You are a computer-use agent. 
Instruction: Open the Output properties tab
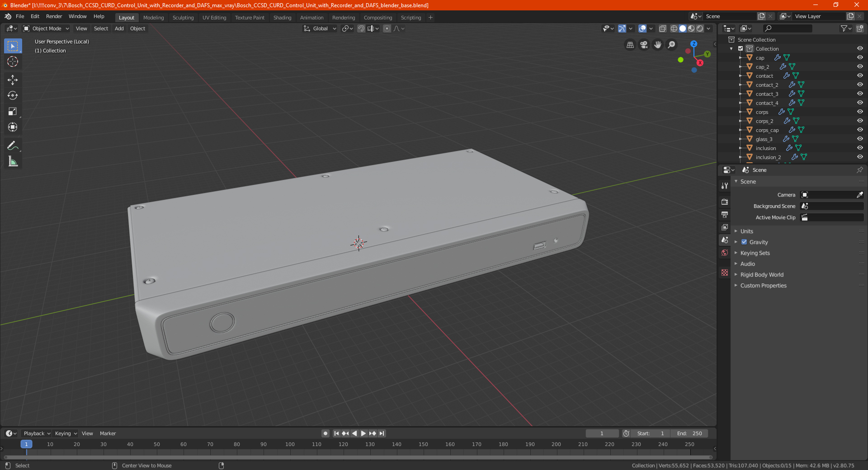click(725, 214)
